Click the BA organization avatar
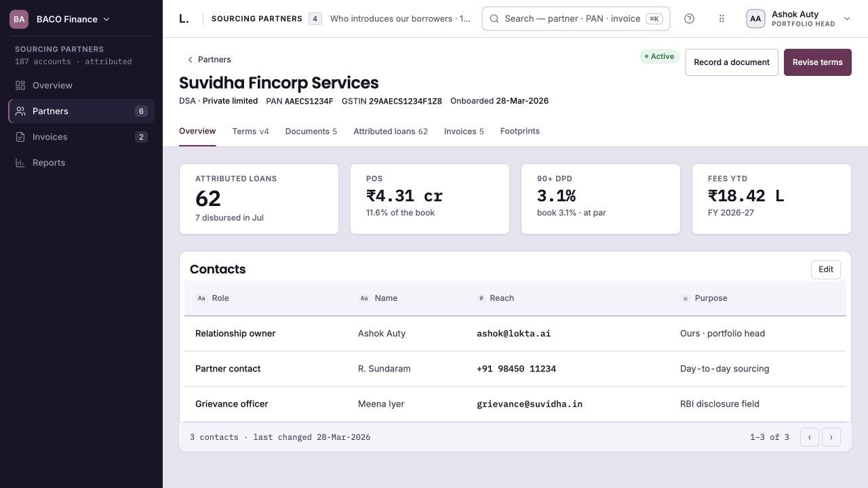The width and height of the screenshot is (868, 488). pos(19,19)
